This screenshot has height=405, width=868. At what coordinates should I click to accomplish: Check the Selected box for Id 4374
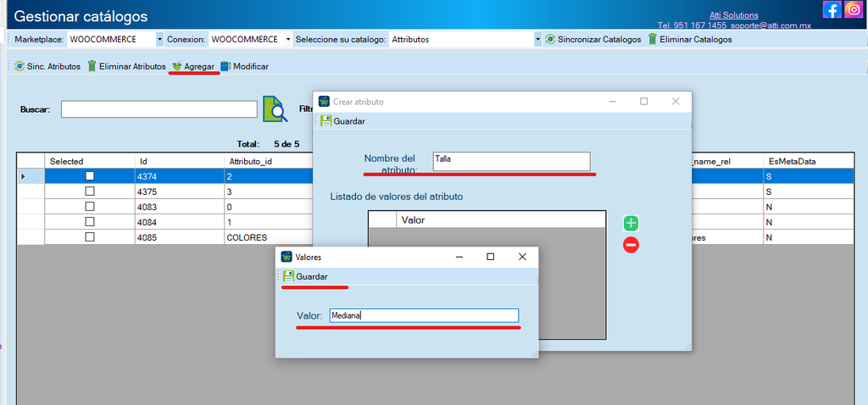click(x=90, y=175)
